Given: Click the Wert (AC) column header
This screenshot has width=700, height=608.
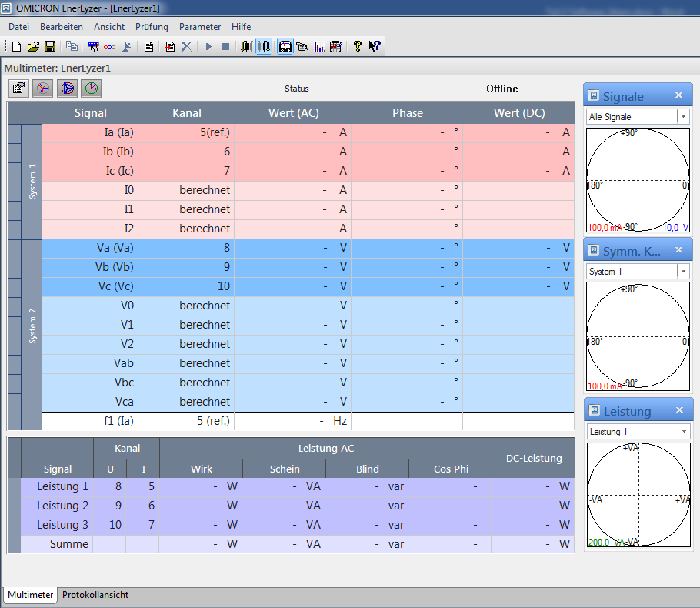Looking at the screenshot, I should coord(293,113).
